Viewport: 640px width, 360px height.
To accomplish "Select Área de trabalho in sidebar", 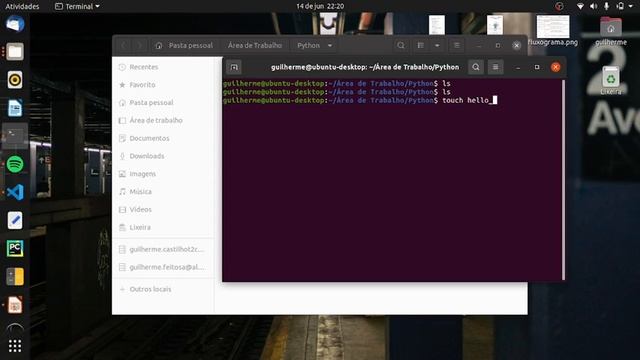I will 163,120.
